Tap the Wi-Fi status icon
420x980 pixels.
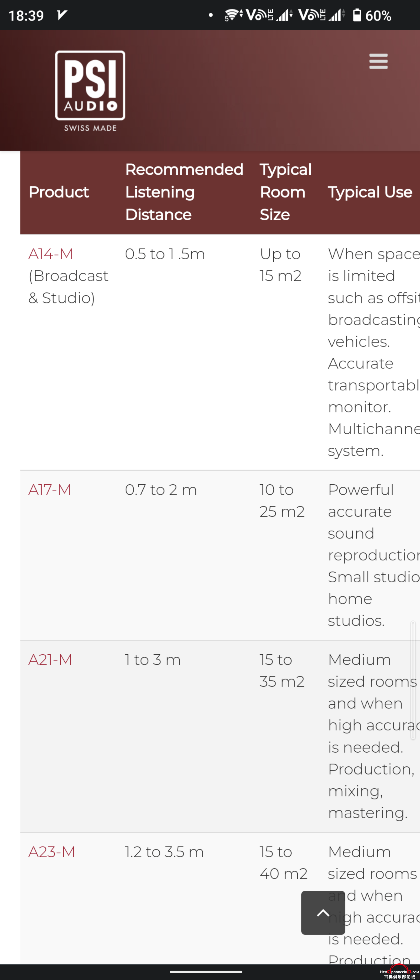pos(234,15)
